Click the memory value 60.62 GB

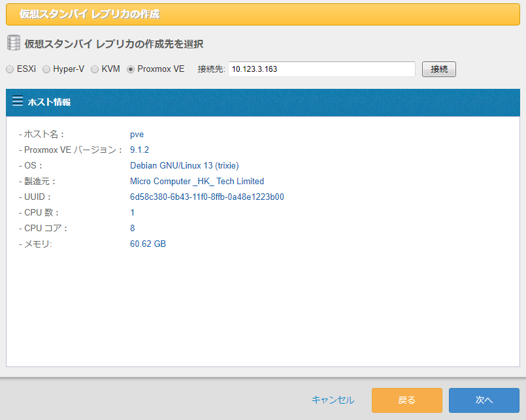(x=148, y=244)
